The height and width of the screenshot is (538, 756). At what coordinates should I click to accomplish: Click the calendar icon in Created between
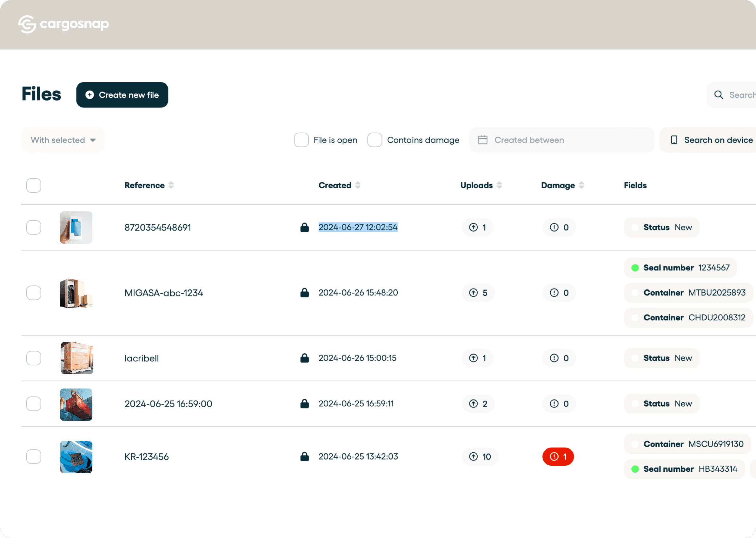[x=483, y=140]
